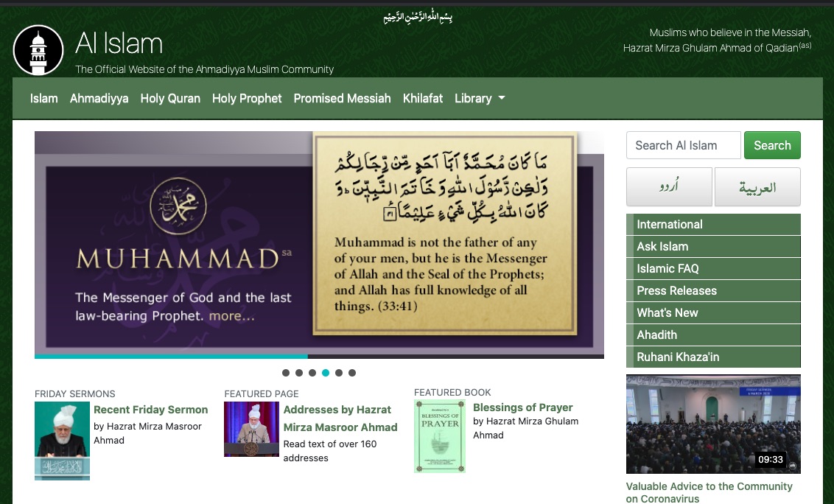834x504 pixels.
Task: Switch to Urdu language button
Action: (669, 187)
